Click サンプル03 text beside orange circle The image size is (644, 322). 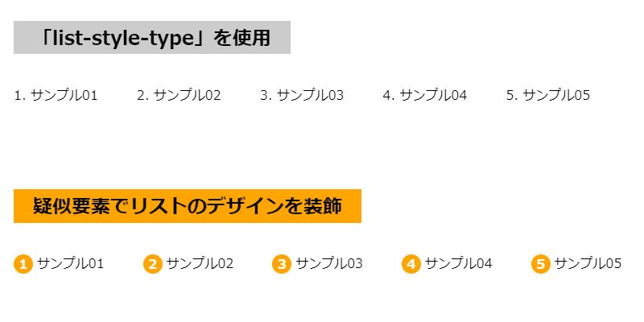tap(329, 263)
